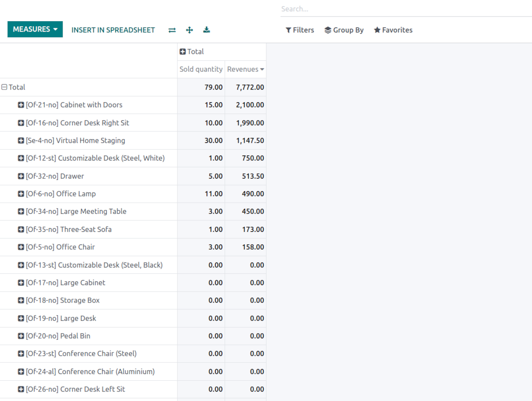532x401 pixels.
Task: Click Office Lamp revenue 490.00
Action: (253, 194)
